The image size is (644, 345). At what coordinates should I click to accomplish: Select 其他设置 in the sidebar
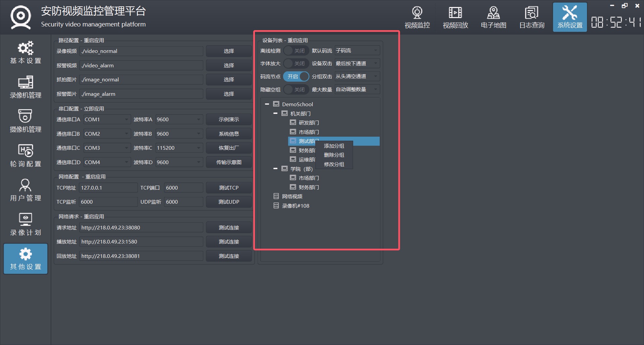pos(25,259)
